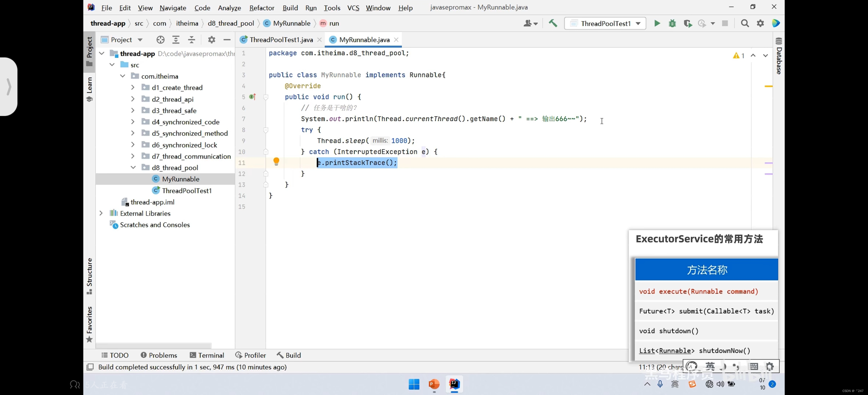Screen dimensions: 868x395
Task: Collapse the src folder
Action: pyautogui.click(x=112, y=64)
